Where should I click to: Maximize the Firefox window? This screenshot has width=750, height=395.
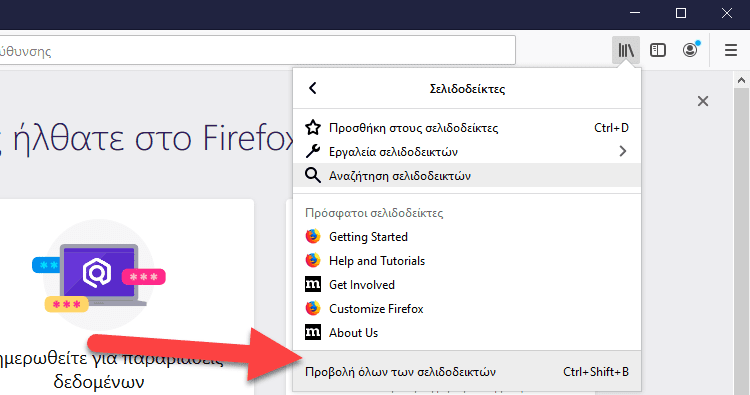pos(681,13)
